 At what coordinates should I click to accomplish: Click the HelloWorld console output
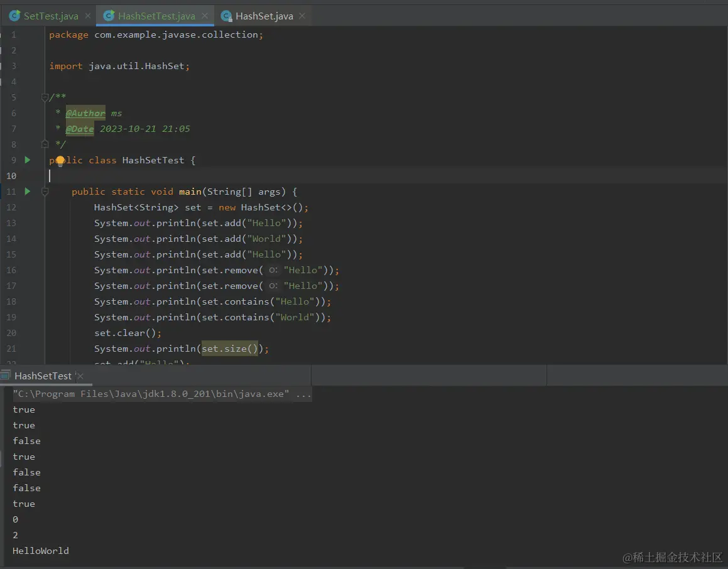point(41,551)
